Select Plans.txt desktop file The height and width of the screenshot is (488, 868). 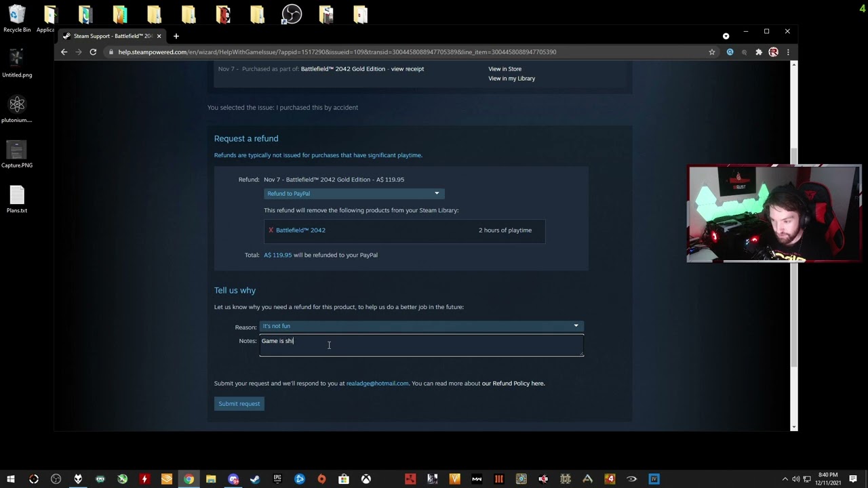[x=17, y=199]
